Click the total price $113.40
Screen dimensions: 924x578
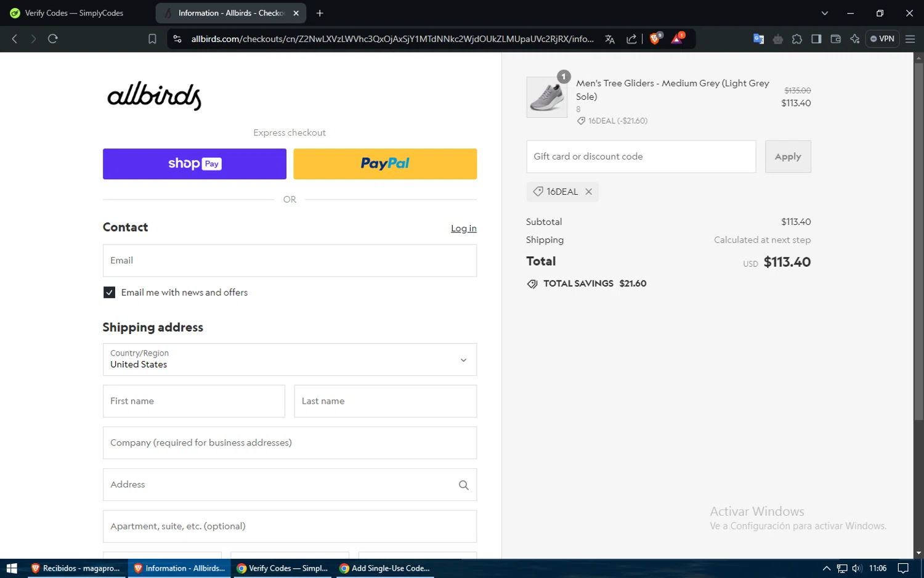coord(787,262)
